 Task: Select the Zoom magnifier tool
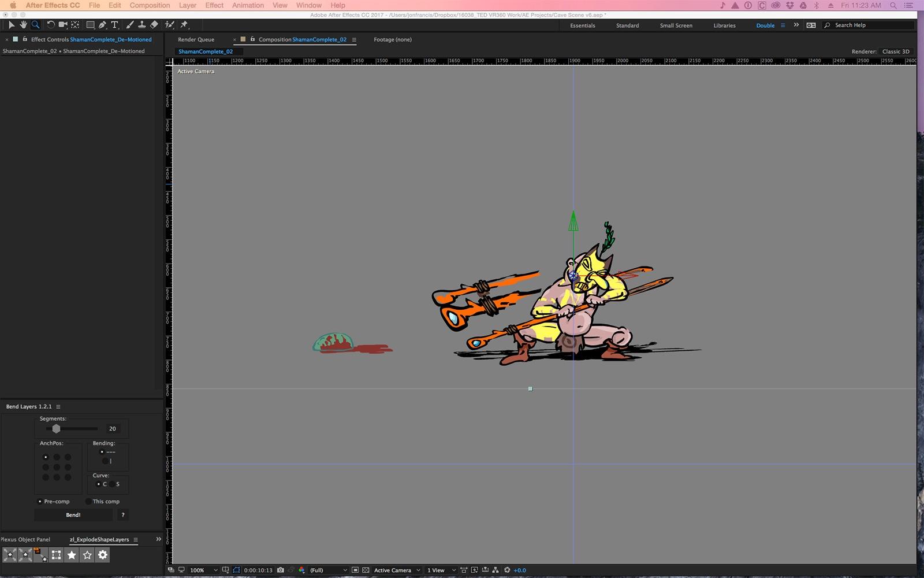coord(35,25)
